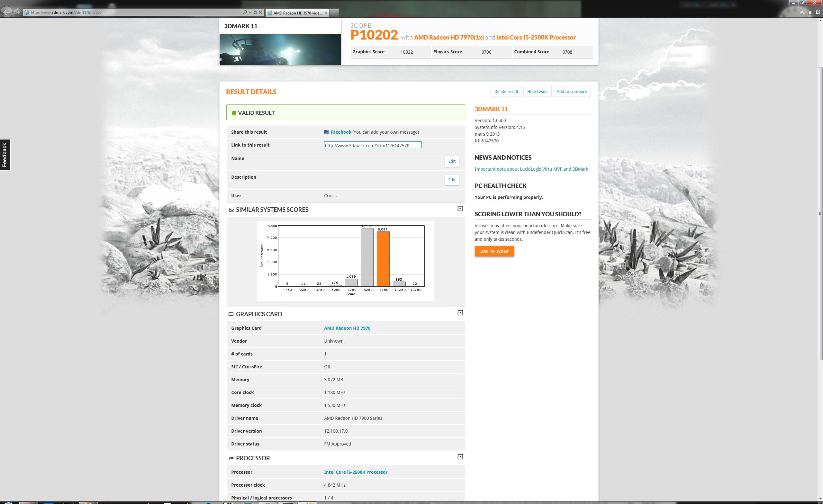Viewport: 823px width, 504px height.
Task: Click the Facebook logo icon
Action: pyautogui.click(x=326, y=132)
